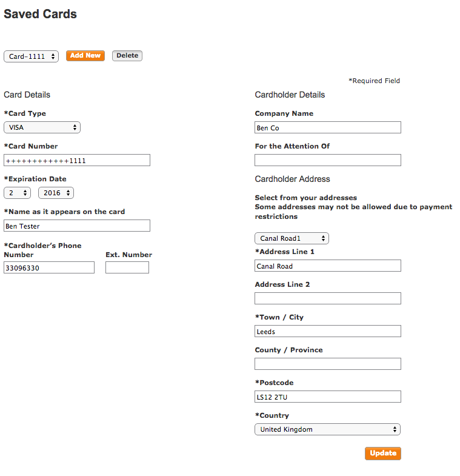Click the Town / City field
Viewport: 460px width, 476px height.
coord(328,331)
